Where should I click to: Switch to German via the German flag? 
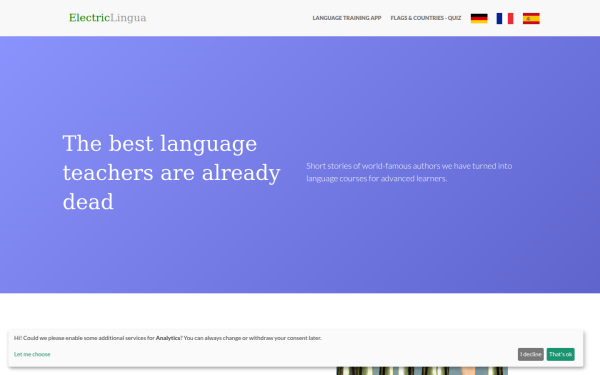(479, 18)
